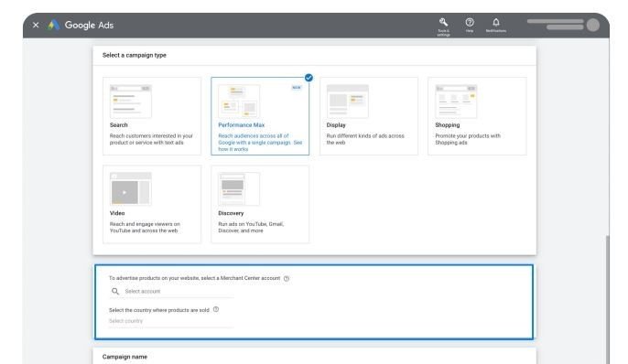Click the Display campaign illustration thumbnail
The height and width of the screenshot is (364, 628).
tap(347, 102)
